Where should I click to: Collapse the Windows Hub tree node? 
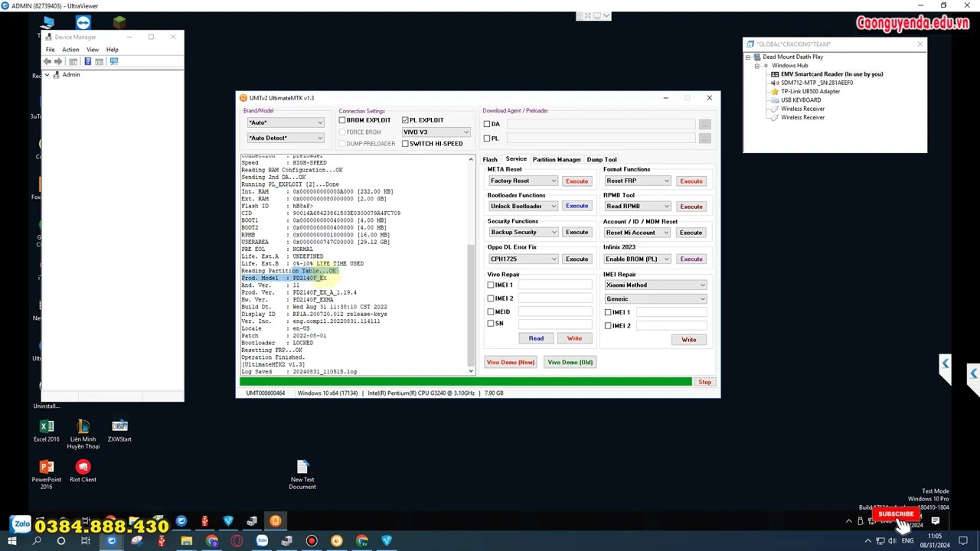coord(756,66)
